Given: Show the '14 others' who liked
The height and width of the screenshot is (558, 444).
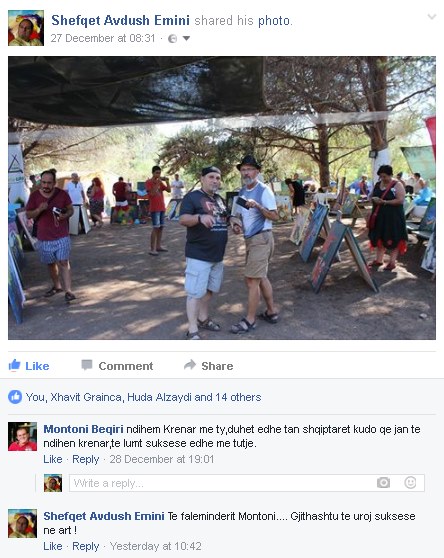Looking at the screenshot, I should [238, 397].
